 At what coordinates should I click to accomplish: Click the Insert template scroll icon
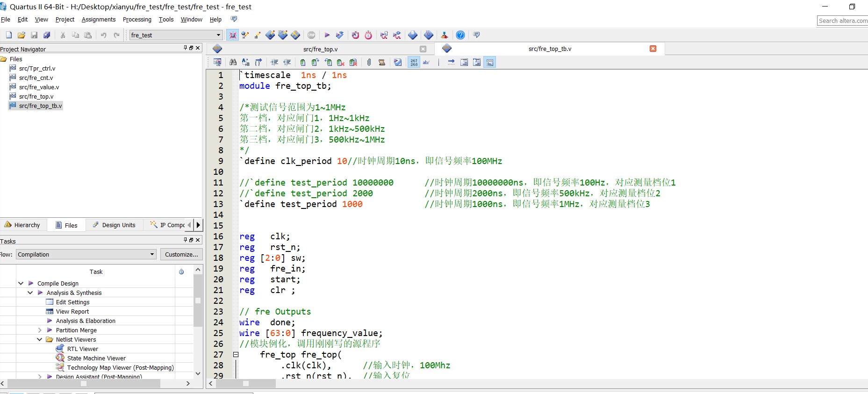click(x=382, y=62)
